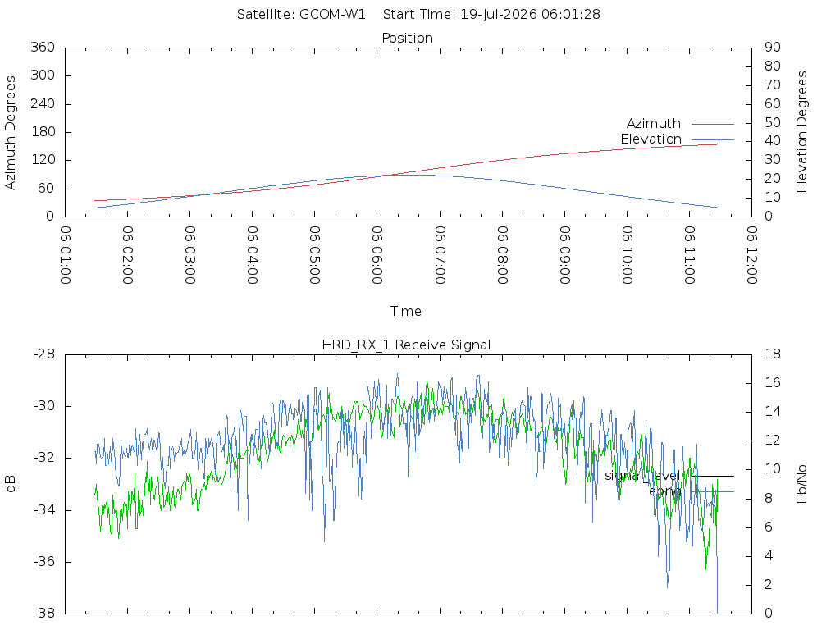Viewport: 840px width, 630px height.
Task: Click the 120 azimuth axis value
Action: tap(43, 160)
